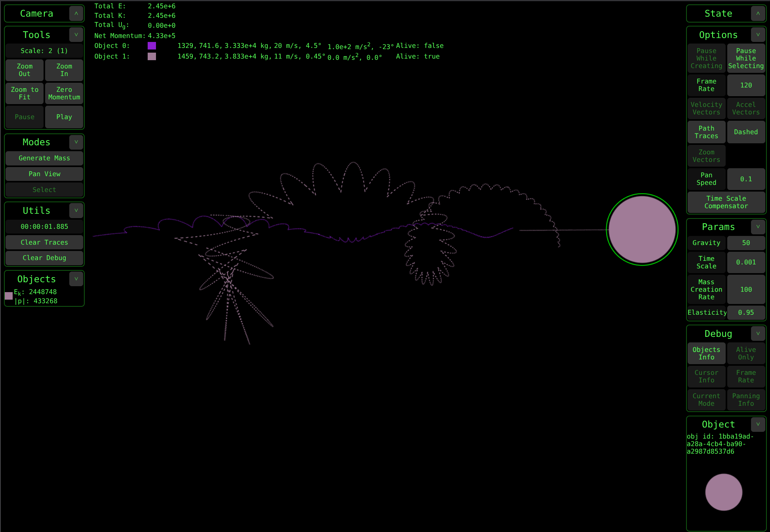Toggle Alive Only debug filter
Image resolution: width=770 pixels, height=532 pixels.
click(x=746, y=353)
